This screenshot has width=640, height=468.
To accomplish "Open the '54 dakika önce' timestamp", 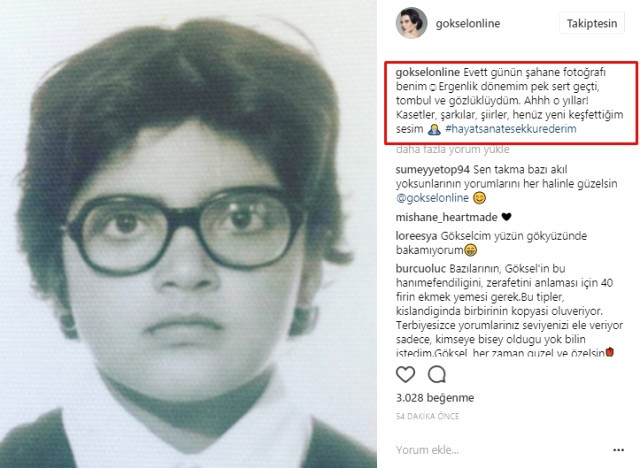I will [x=427, y=416].
